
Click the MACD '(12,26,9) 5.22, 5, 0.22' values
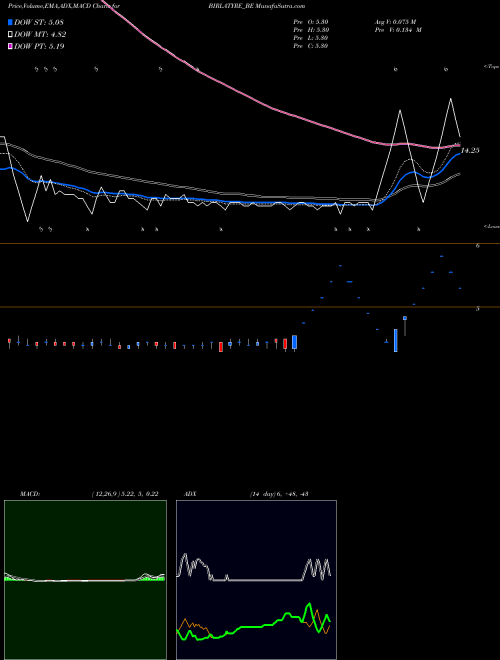[125, 494]
